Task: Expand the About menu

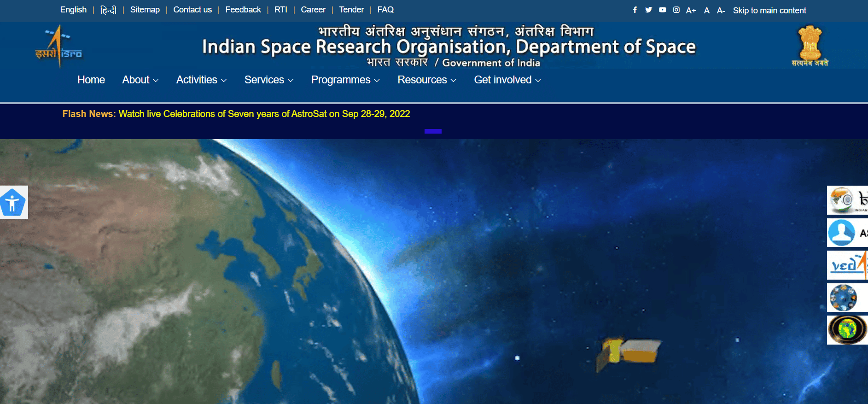Action: coord(140,80)
